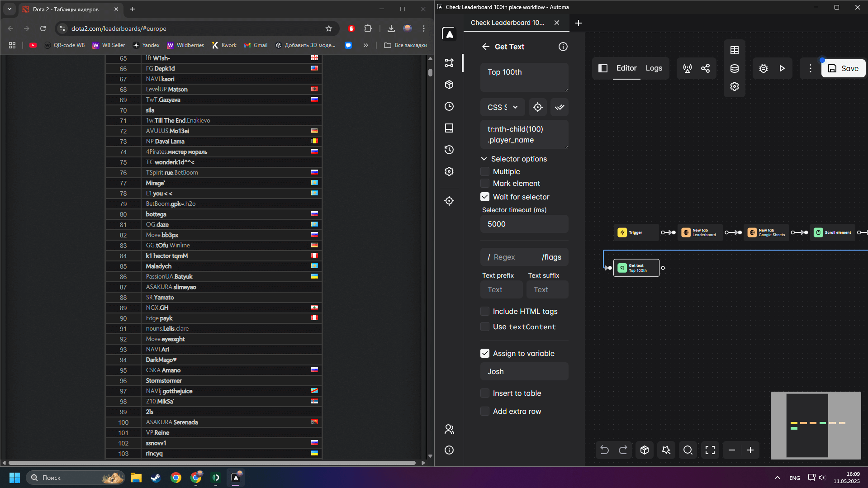Uncheck Assign to variable
The image size is (868, 488).
pos(485,353)
